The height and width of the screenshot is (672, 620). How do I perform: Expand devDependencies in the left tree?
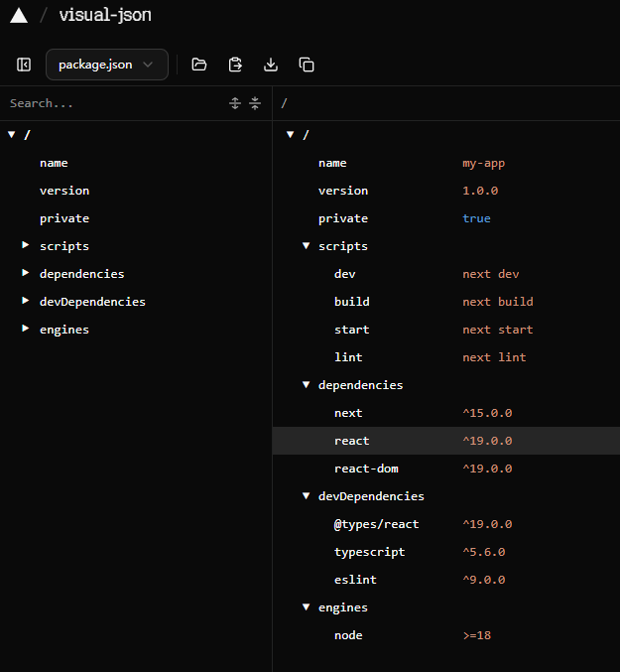(25, 301)
